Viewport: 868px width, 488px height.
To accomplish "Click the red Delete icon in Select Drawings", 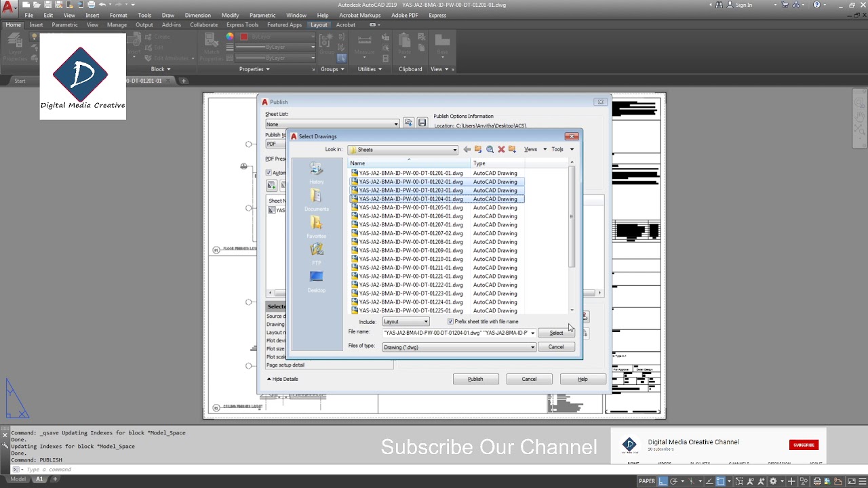I will 501,149.
